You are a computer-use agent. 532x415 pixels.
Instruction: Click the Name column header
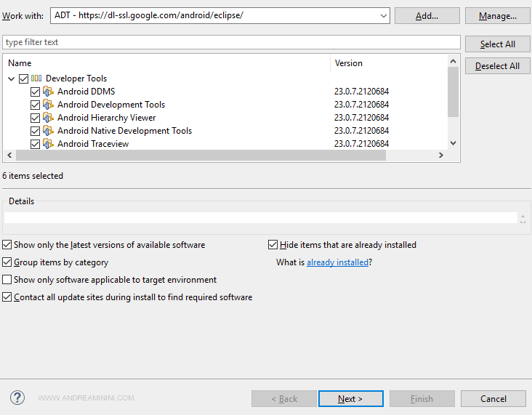(20, 63)
